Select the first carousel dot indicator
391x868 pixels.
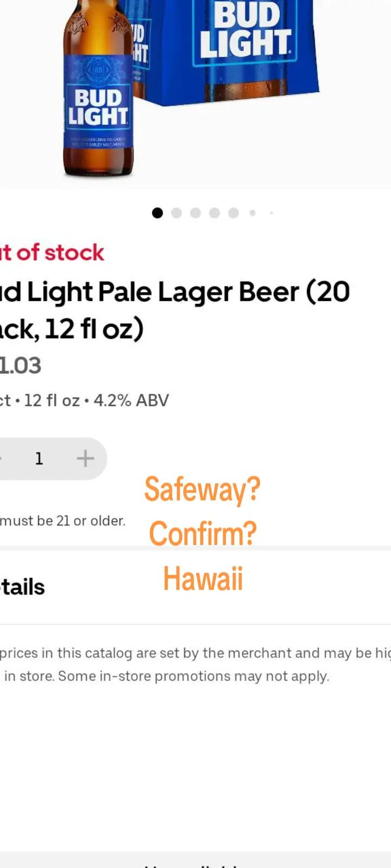coord(157,213)
